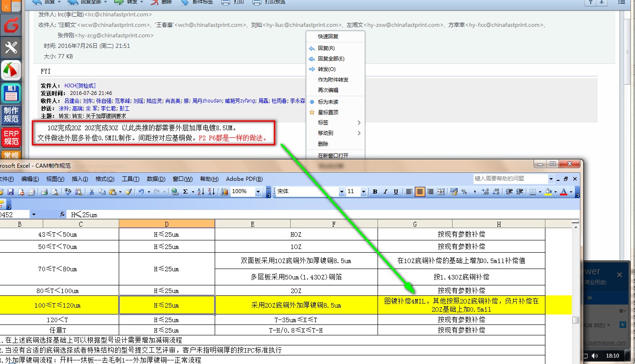Open the 工具(T) menu in Excel
Screen dimensions: 635x364
pos(131,179)
